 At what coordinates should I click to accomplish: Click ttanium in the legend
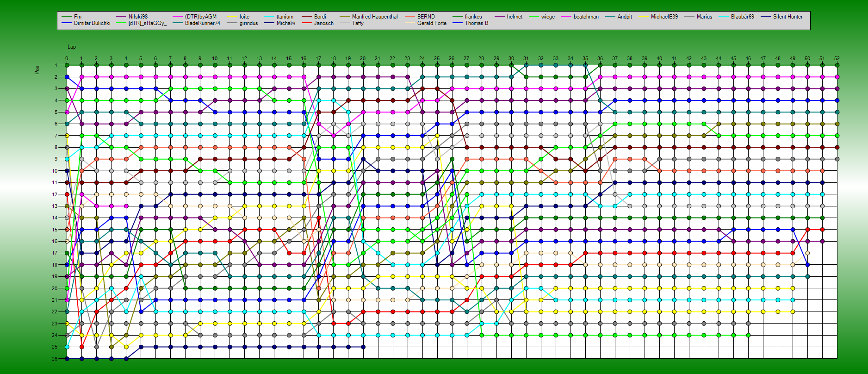click(285, 17)
